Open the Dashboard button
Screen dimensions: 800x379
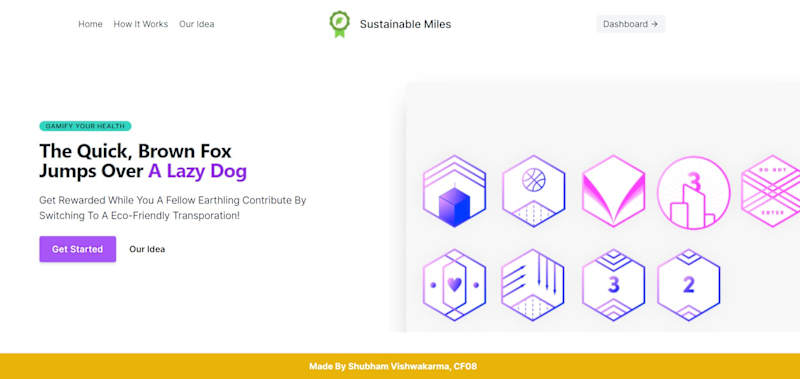[631, 24]
